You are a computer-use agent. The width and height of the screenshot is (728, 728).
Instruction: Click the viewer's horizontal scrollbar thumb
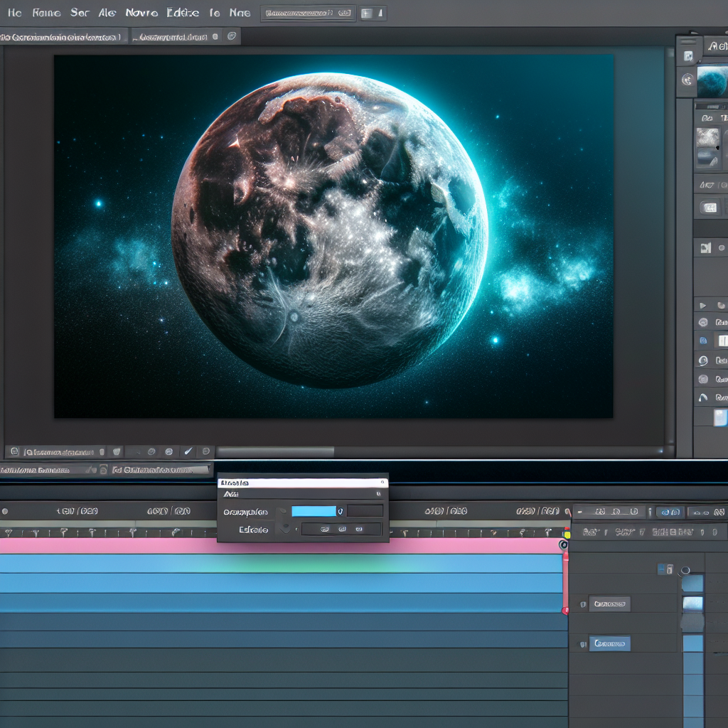[275, 451]
